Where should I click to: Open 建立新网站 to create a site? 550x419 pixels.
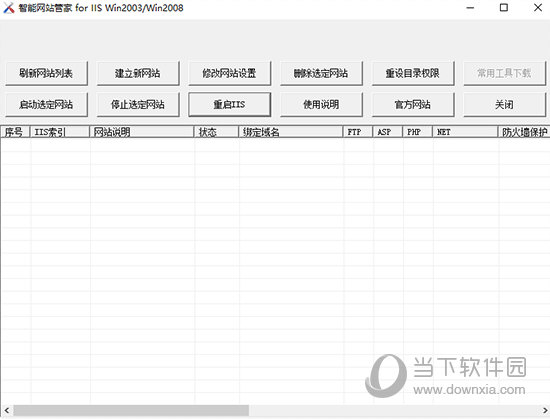[x=138, y=73]
